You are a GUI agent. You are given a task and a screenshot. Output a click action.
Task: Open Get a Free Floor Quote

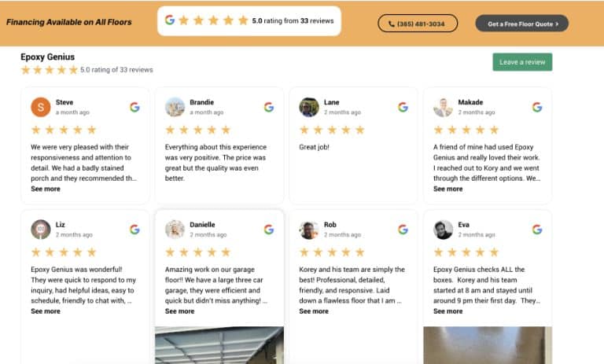[521, 24]
